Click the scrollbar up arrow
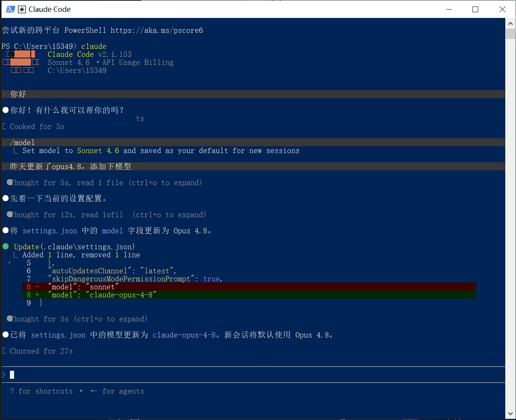The width and height of the screenshot is (516, 420). [511, 23]
